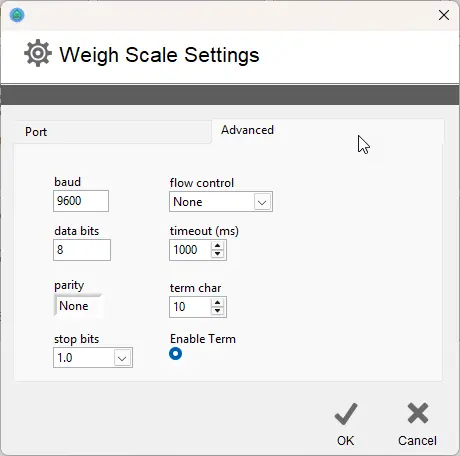This screenshot has width=460, height=456.
Task: Increment the term char value
Action: click(217, 303)
